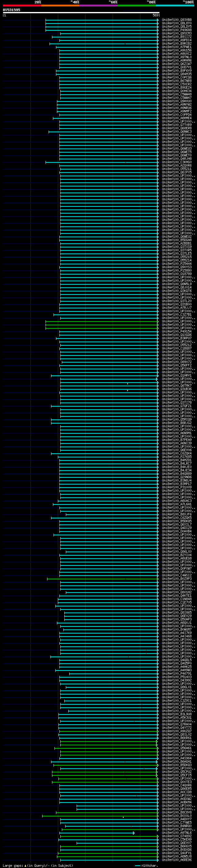Click the white query sequence bar
The image size is (197, 868).
[81, 12]
